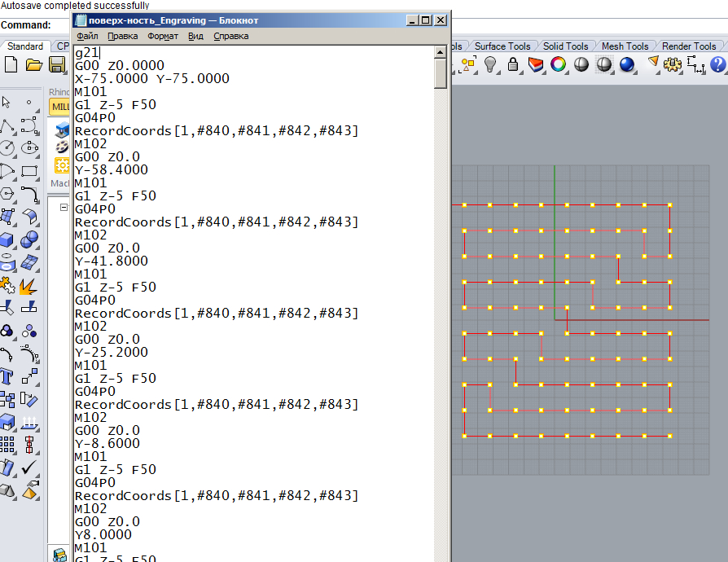Collapse the tree node in Rhino panel
Image resolution: width=728 pixels, height=562 pixels.
(x=64, y=207)
